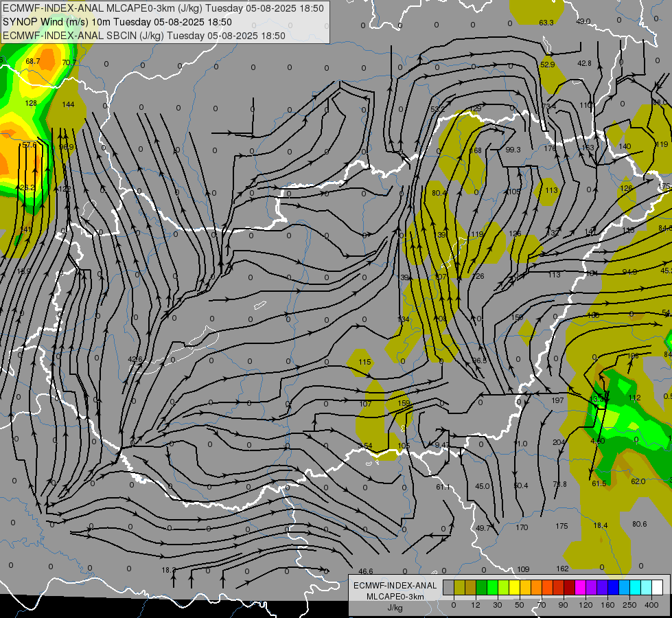This screenshot has width=672, height=618.
Task: Click legend label MLCAPE0-3km
Action: click(x=395, y=597)
